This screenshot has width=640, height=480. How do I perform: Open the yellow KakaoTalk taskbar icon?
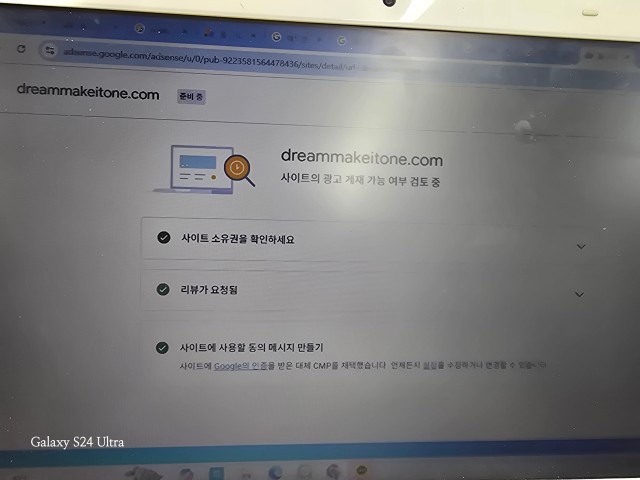point(362,471)
